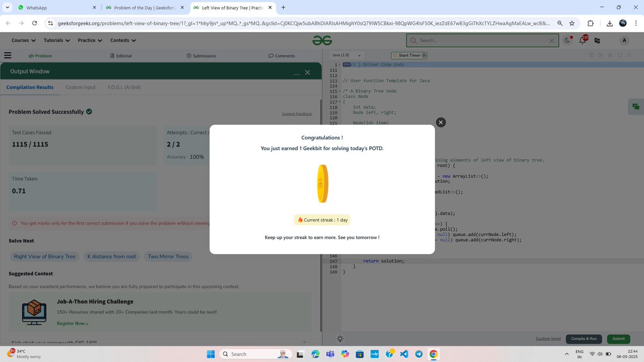Viewport: 644px width, 362px height.
Task: Click the Job-A-Thon contest thumbnail image
Action: point(34,311)
